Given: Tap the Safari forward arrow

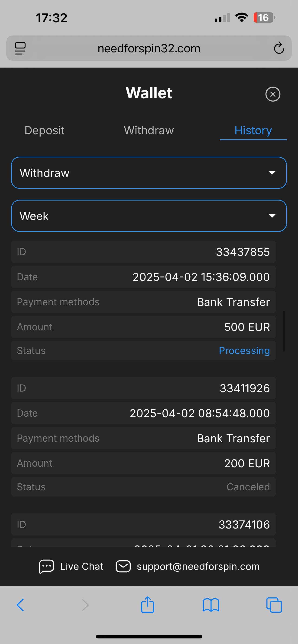Looking at the screenshot, I should click(x=85, y=605).
